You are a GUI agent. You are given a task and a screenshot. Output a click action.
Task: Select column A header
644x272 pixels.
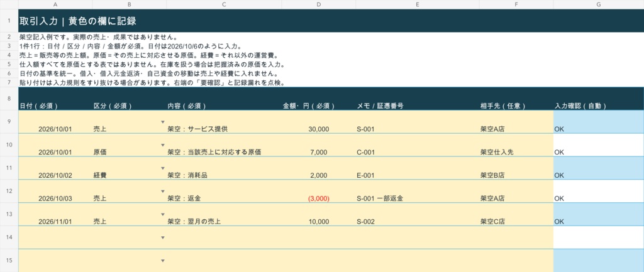(x=55, y=4)
